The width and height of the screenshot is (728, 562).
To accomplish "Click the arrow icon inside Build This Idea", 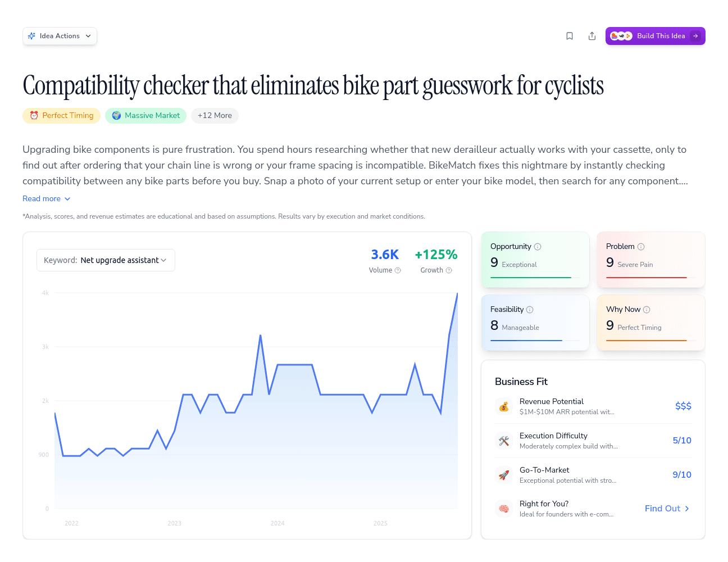I will (697, 36).
